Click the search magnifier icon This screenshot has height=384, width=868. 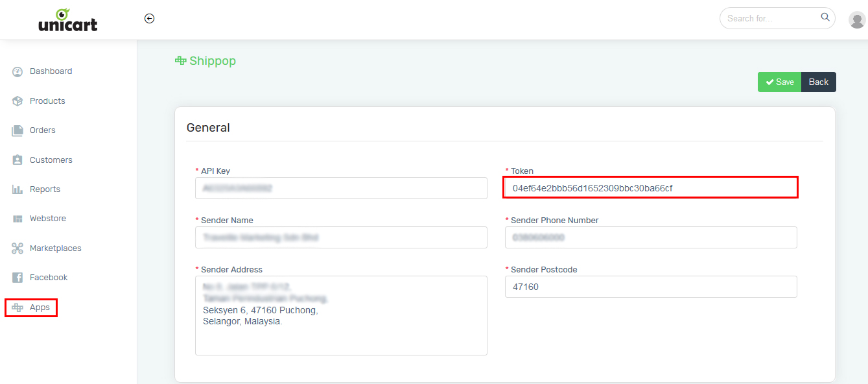825,18
